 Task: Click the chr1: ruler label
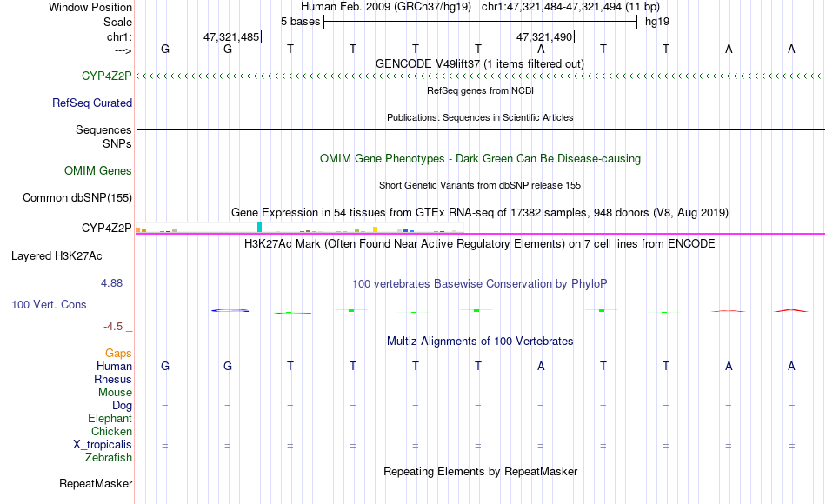point(119,36)
